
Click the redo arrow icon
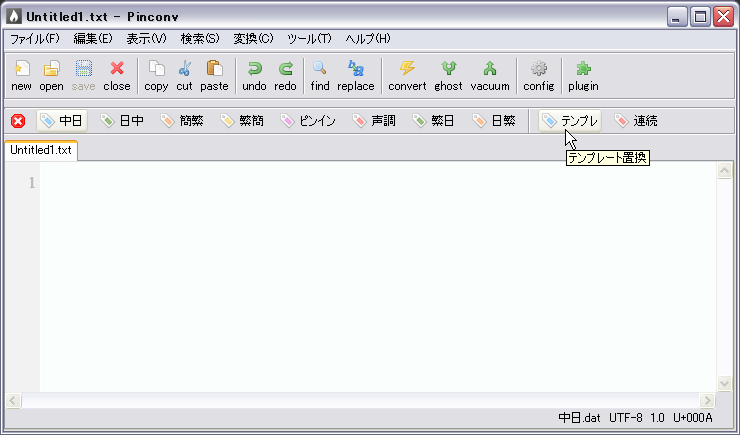tap(285, 75)
